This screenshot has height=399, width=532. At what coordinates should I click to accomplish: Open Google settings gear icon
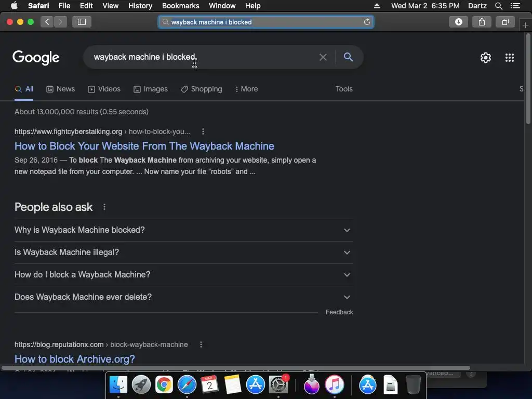pyautogui.click(x=486, y=58)
